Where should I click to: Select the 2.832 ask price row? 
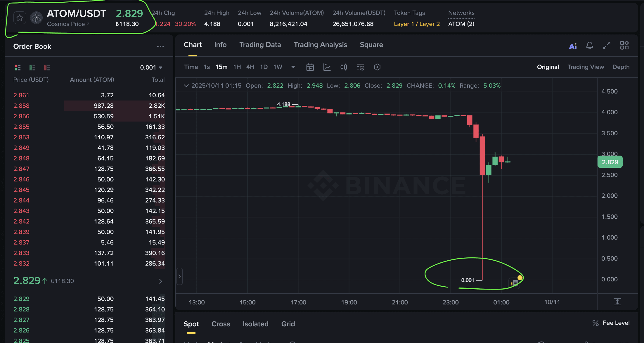coord(89,264)
